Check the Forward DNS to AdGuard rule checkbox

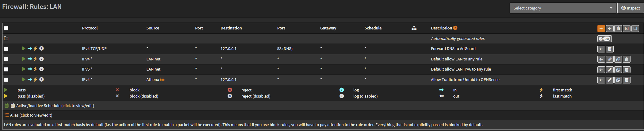coord(6,49)
